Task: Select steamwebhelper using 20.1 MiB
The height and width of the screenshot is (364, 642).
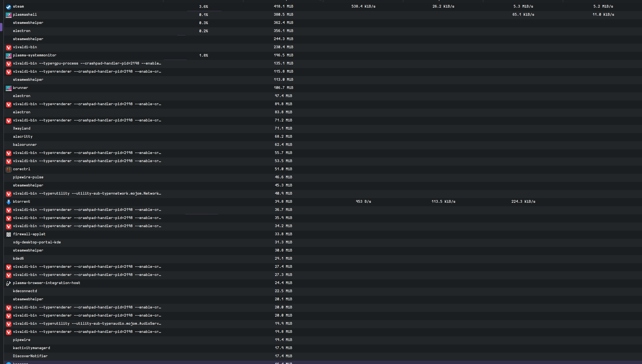Action: tap(28, 299)
